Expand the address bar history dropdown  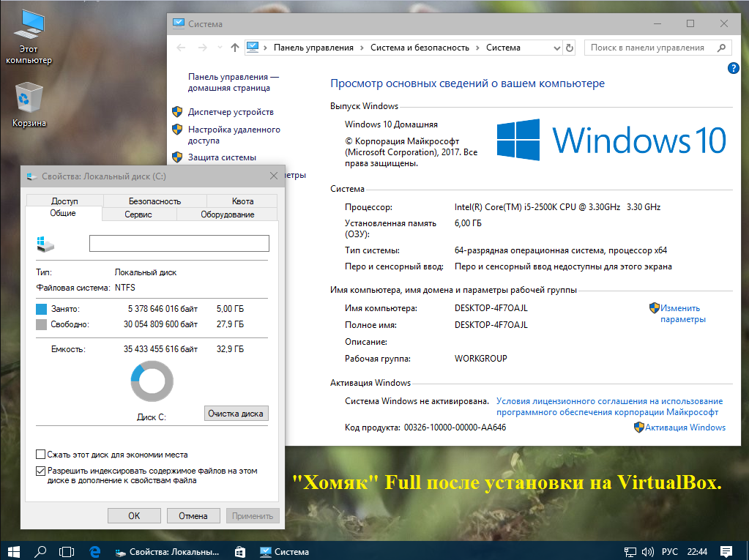click(556, 48)
